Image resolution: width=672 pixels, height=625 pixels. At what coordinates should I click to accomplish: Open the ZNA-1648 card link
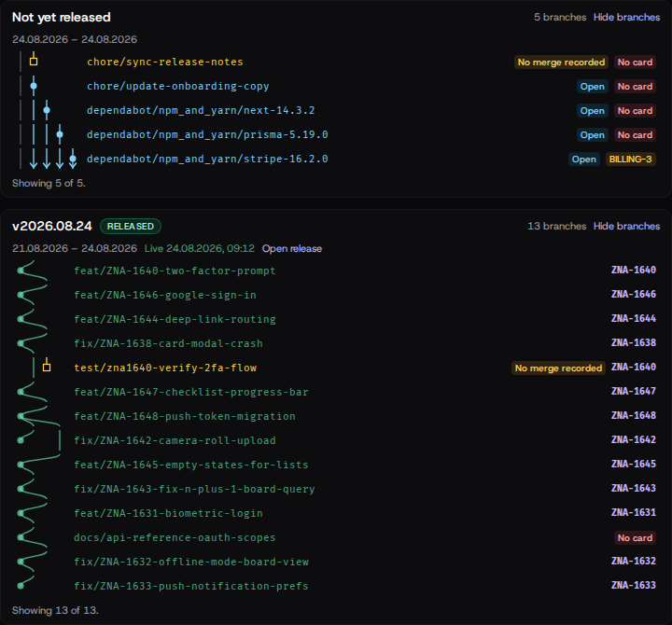tap(634, 415)
